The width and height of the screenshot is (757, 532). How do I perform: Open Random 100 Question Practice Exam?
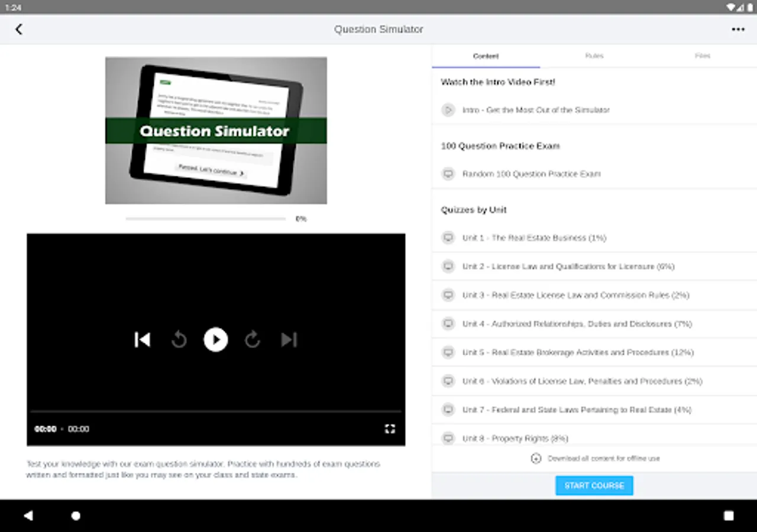coord(594,174)
